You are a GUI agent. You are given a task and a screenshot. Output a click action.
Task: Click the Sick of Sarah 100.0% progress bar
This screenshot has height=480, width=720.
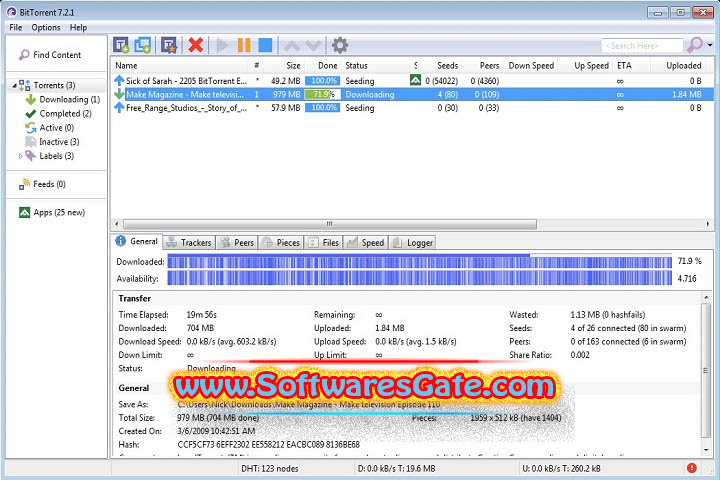tap(322, 81)
